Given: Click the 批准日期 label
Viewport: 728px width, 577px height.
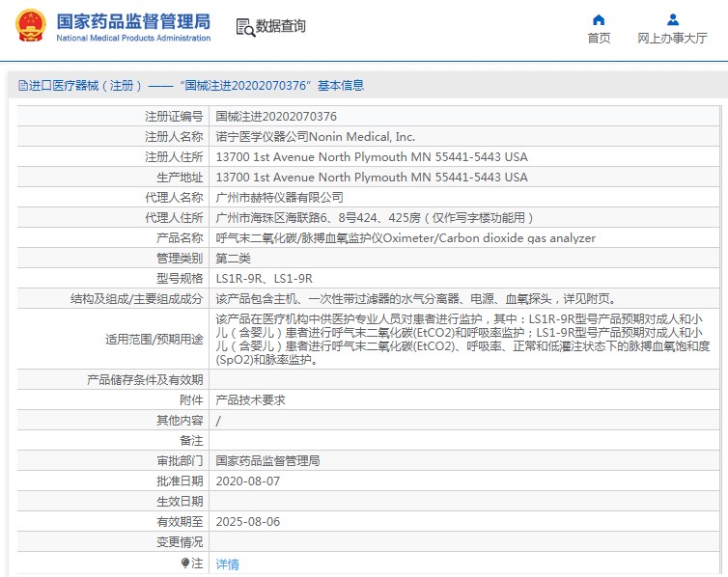Looking at the screenshot, I should point(180,481).
